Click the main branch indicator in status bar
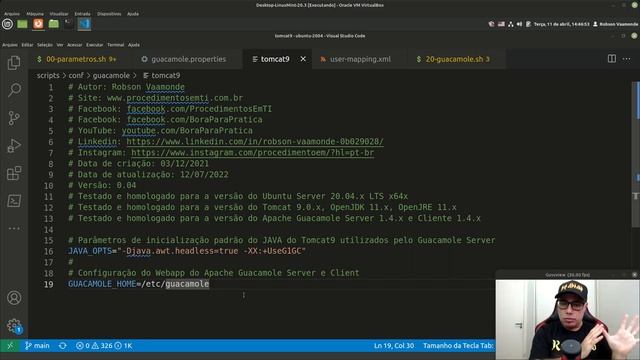 (37, 346)
